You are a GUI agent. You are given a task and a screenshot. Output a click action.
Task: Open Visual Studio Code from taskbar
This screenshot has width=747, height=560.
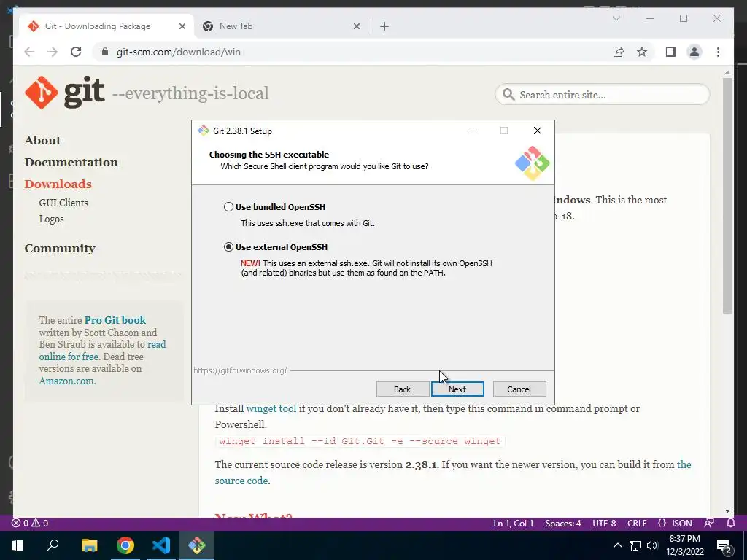click(x=161, y=545)
